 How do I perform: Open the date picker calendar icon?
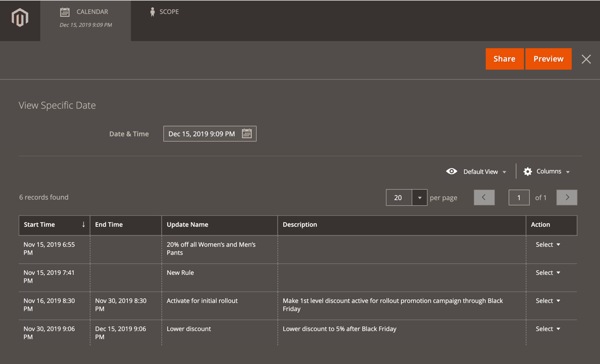(247, 134)
